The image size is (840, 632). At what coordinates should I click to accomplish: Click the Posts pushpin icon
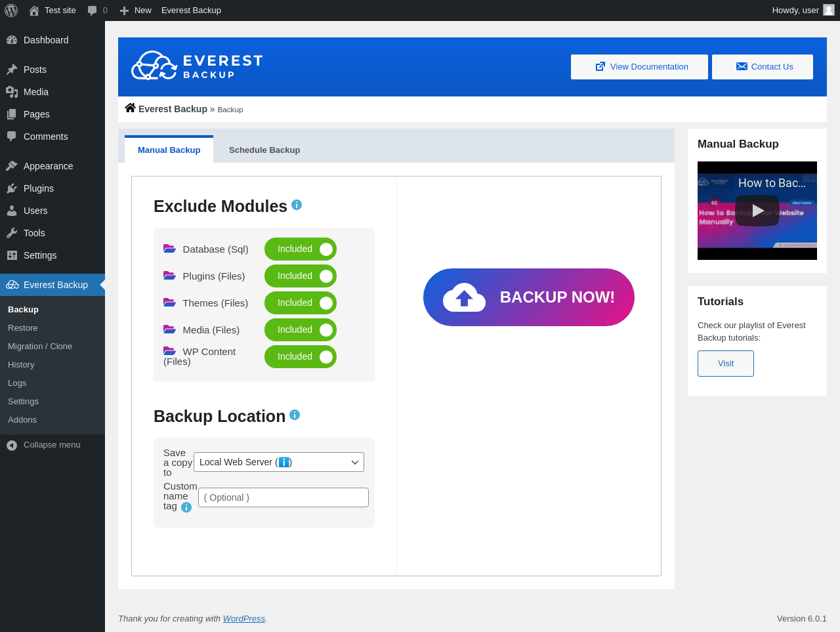click(12, 70)
